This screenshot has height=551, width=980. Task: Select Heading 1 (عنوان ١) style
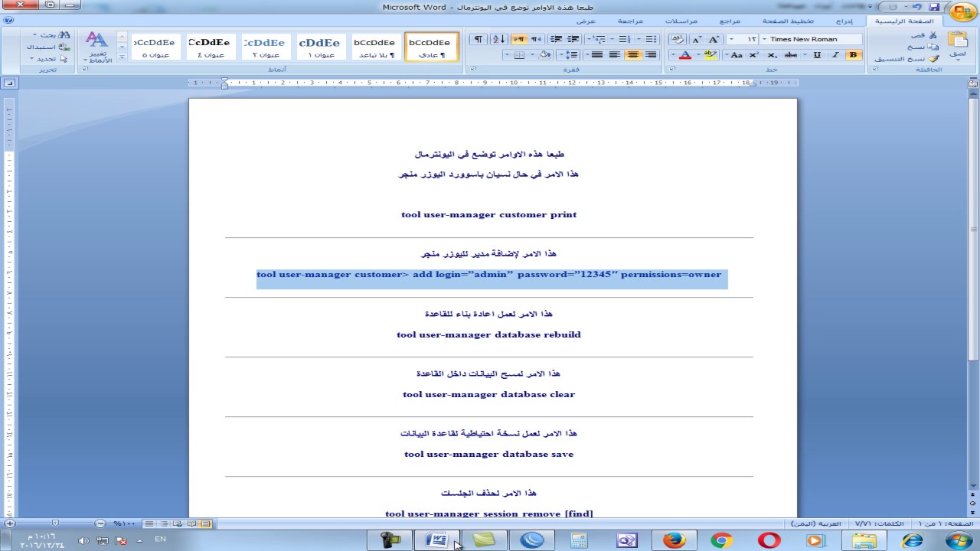[321, 47]
